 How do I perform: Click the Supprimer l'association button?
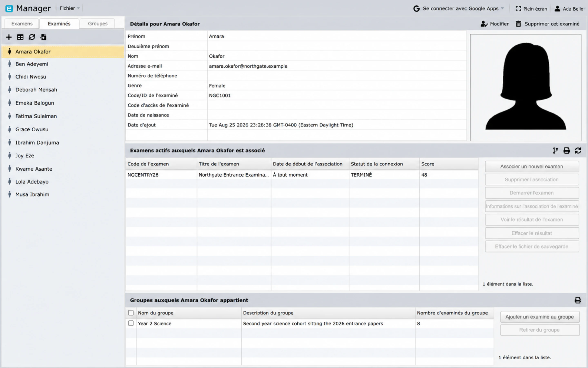click(x=532, y=180)
